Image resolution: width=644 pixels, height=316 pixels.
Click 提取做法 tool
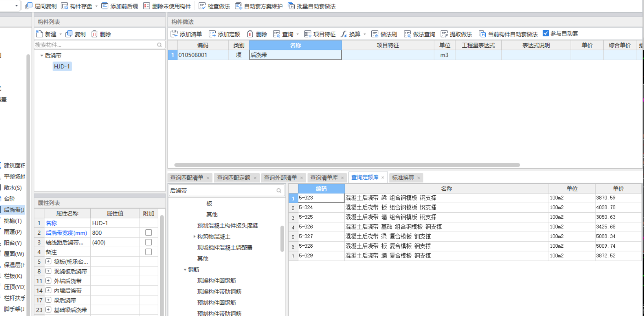pyautogui.click(x=456, y=34)
